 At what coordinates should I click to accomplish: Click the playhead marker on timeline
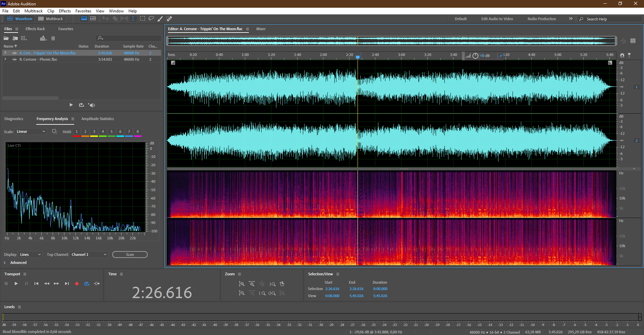tap(358, 57)
